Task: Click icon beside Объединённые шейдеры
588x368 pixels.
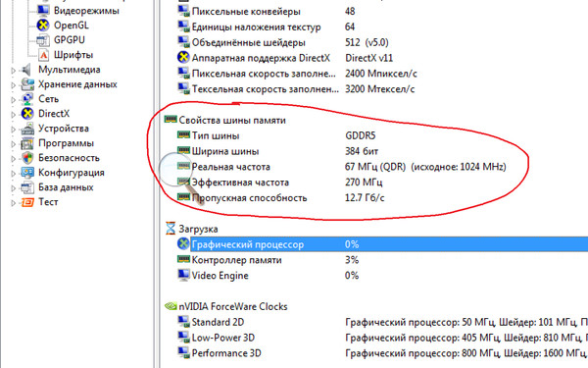Action: point(183,41)
